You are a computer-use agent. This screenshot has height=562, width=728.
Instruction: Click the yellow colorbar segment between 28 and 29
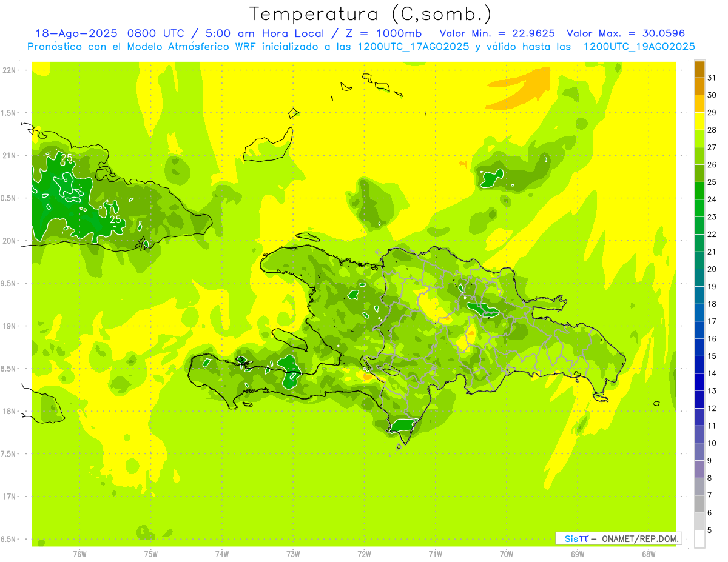[699, 121]
